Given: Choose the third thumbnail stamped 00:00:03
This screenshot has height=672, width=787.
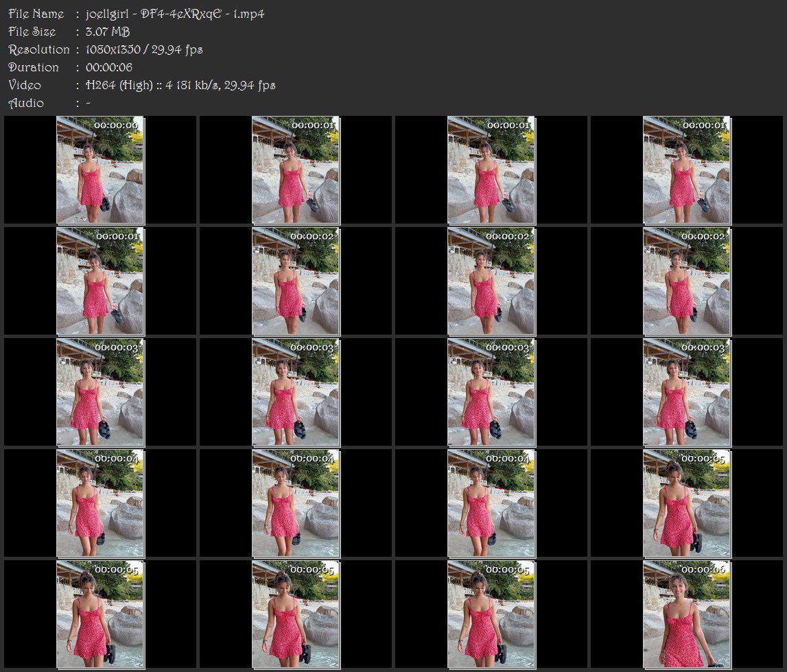Looking at the screenshot, I should [x=491, y=393].
